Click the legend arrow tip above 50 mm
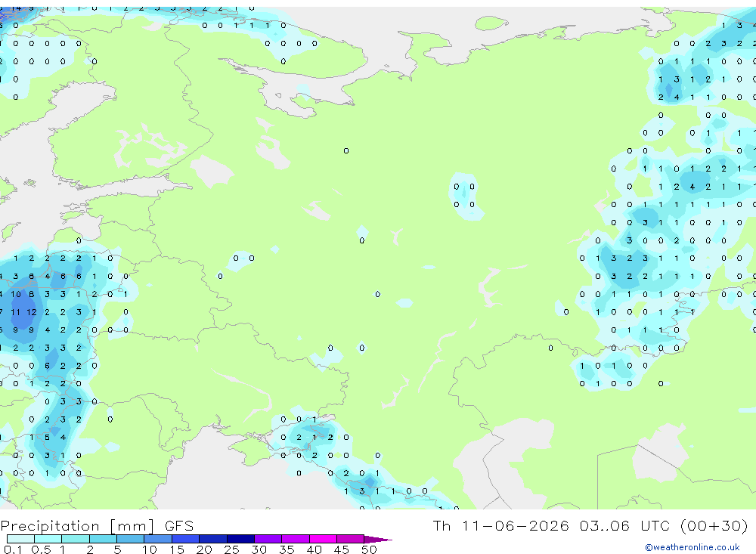 tap(378, 540)
